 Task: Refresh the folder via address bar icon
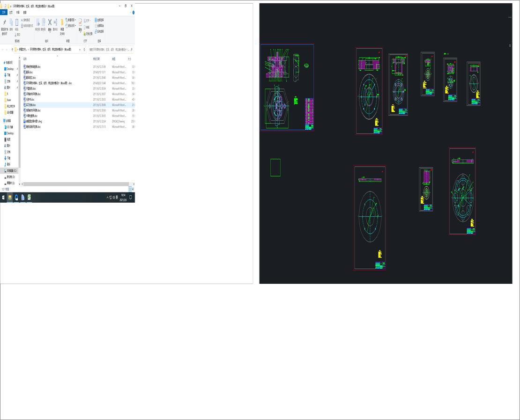84,49
